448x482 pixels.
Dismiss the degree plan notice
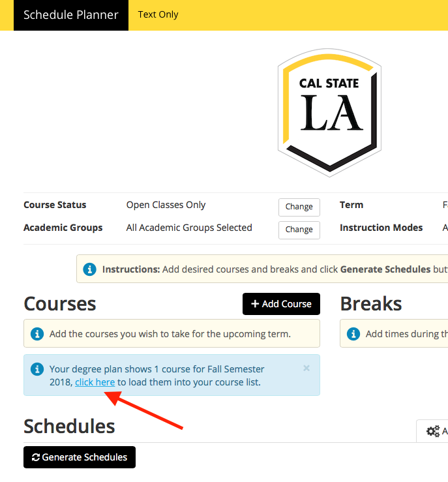(306, 368)
